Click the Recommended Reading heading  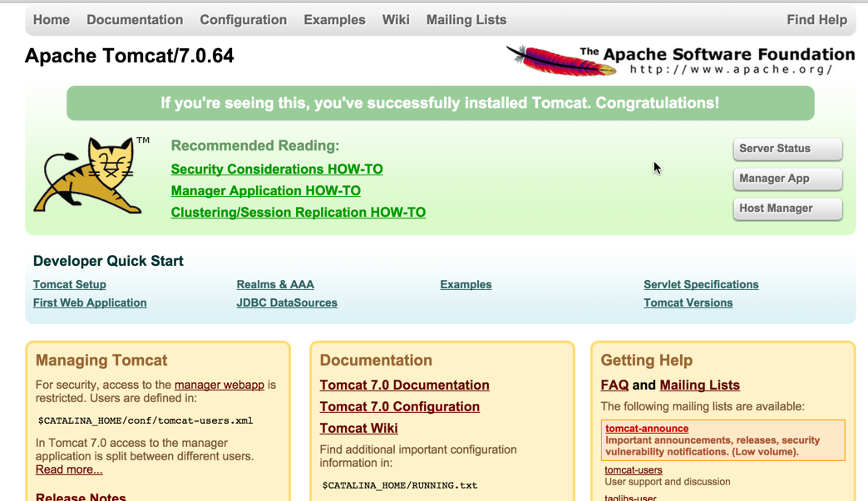(x=254, y=145)
